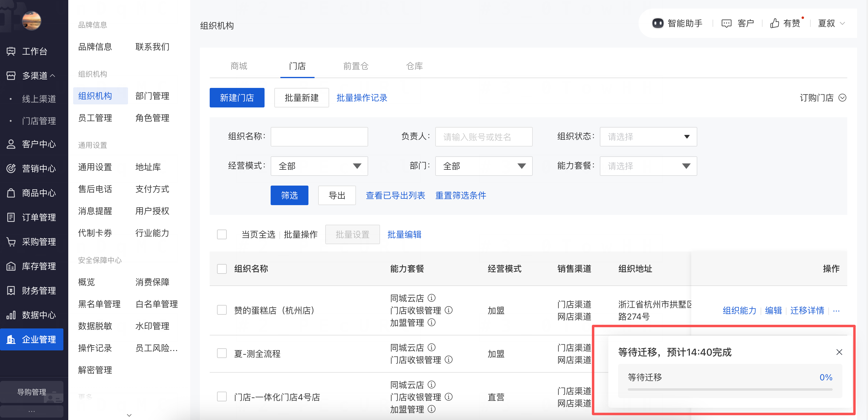Click the 客户 chat bubble icon
868x420 pixels.
726,23
